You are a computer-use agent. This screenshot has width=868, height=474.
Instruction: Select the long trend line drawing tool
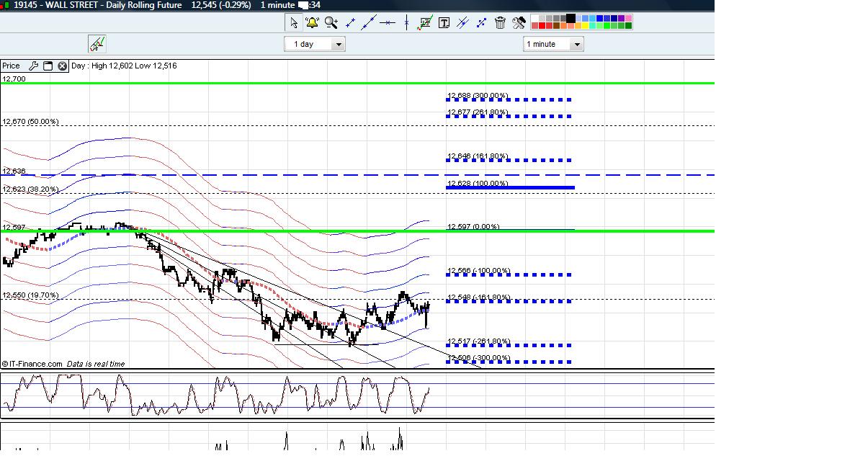click(369, 23)
